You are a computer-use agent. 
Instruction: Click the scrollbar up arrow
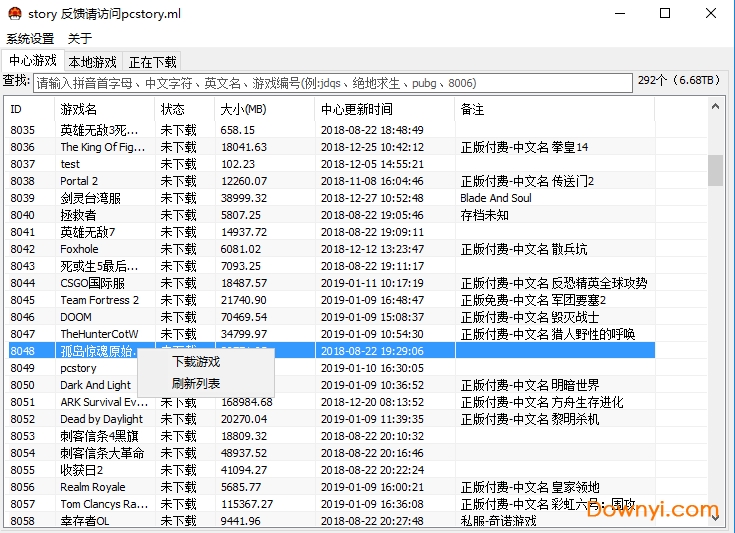(715, 106)
